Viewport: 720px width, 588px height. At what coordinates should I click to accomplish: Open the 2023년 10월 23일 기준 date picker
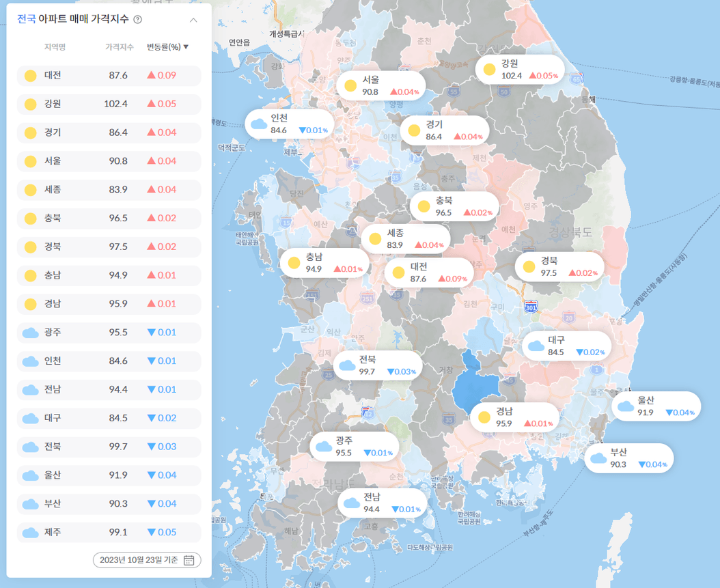click(147, 560)
